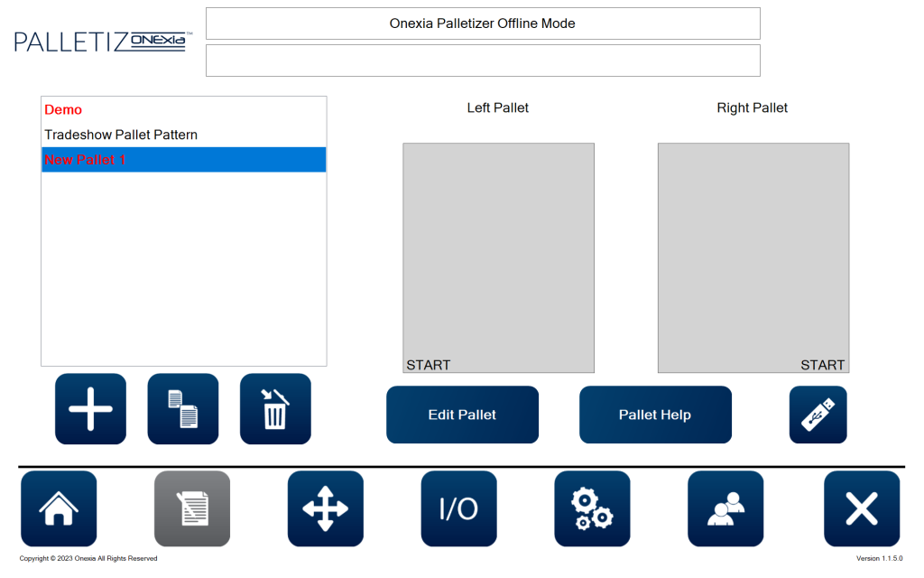Select the Demo pallet in list
924x578 pixels.
click(63, 109)
